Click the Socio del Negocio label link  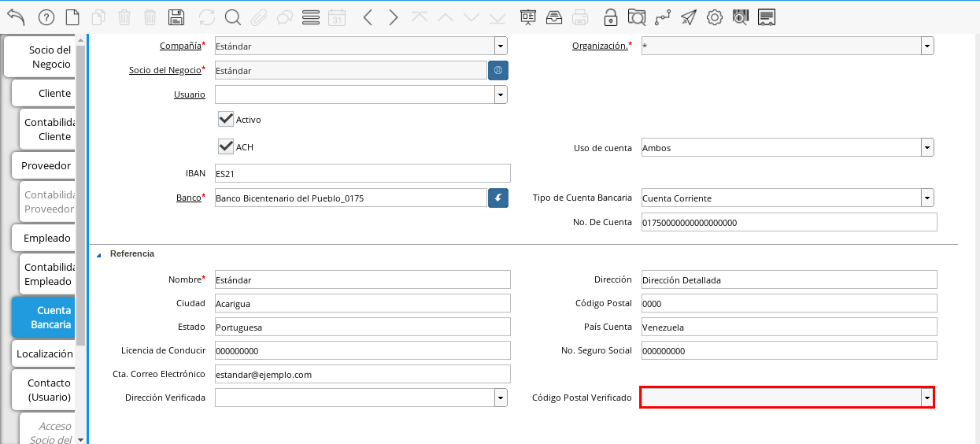click(165, 70)
